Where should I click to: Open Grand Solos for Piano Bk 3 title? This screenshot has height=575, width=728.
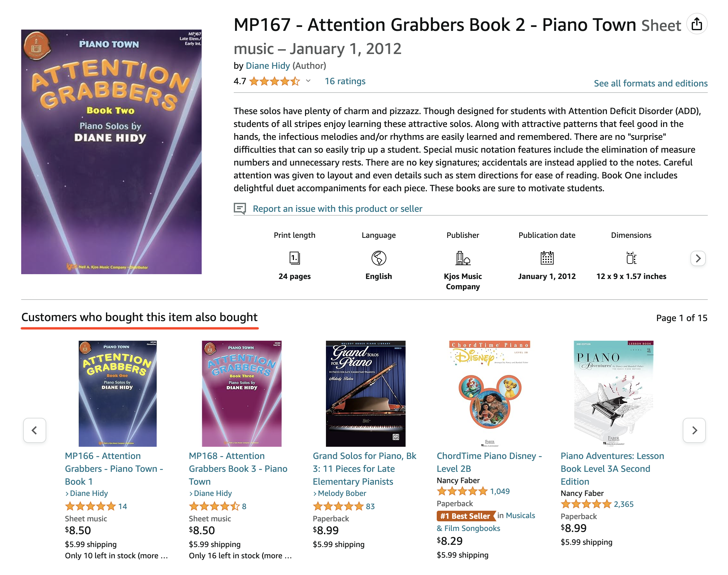364,469
